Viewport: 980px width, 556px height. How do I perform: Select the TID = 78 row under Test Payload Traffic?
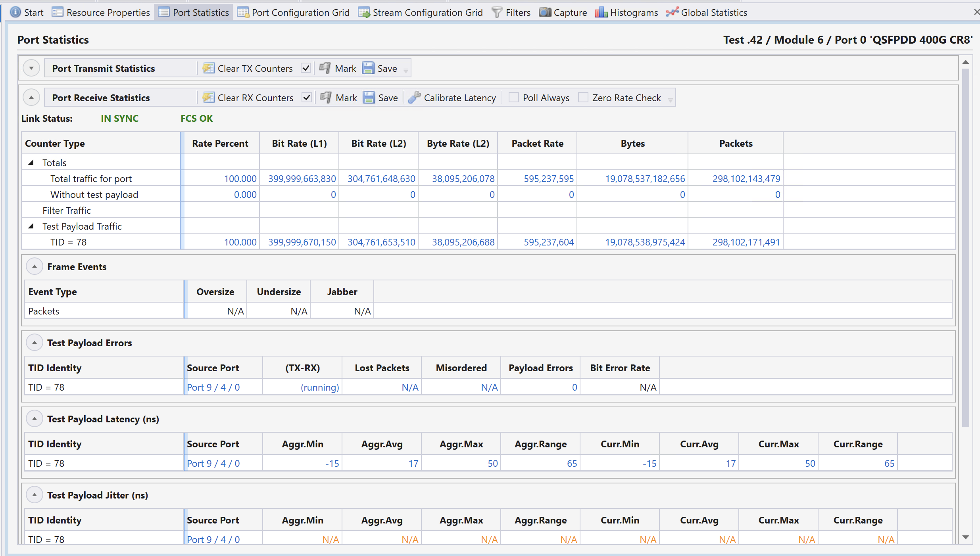coord(488,242)
